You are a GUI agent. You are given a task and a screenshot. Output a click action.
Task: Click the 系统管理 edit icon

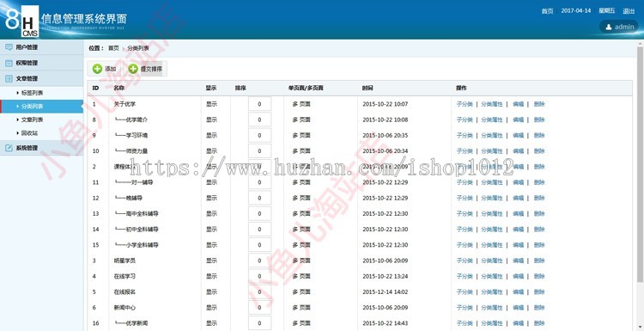pos(9,148)
